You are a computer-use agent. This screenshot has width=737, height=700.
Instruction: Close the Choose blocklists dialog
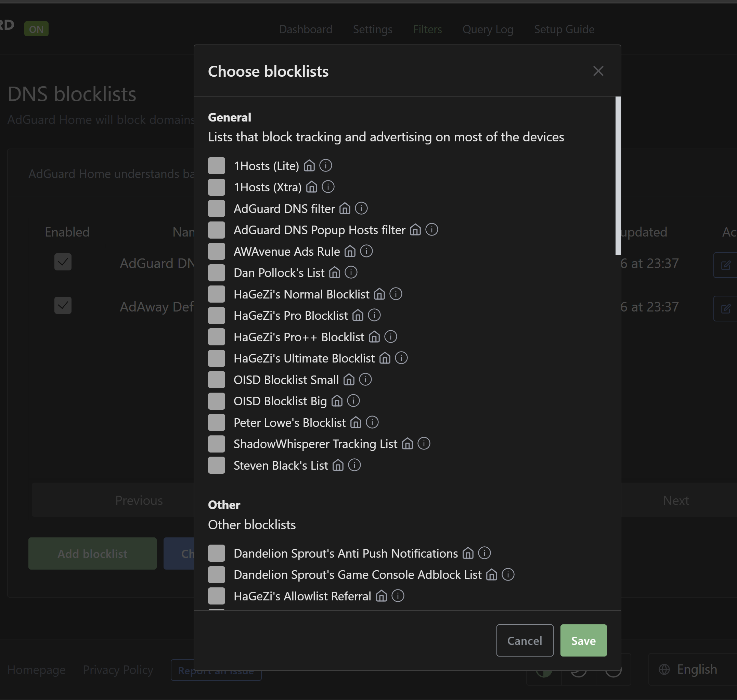598,71
